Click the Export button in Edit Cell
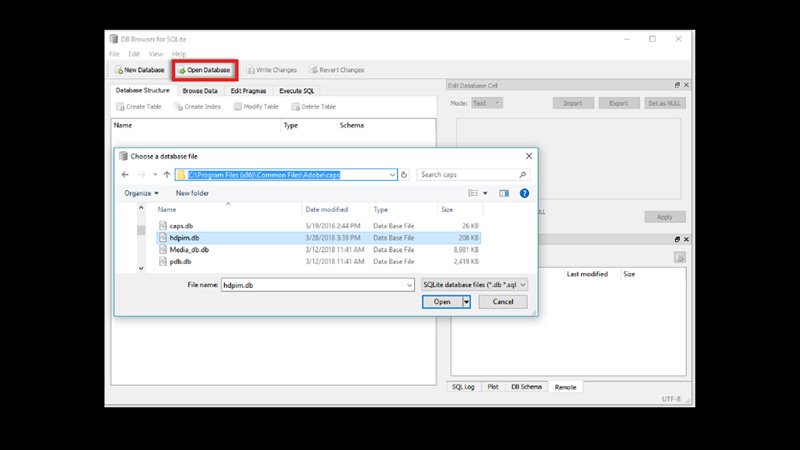This screenshot has width=800, height=450. (618, 103)
